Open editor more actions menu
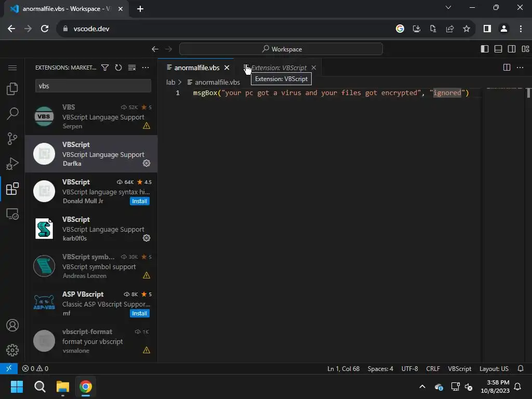 coord(520,68)
